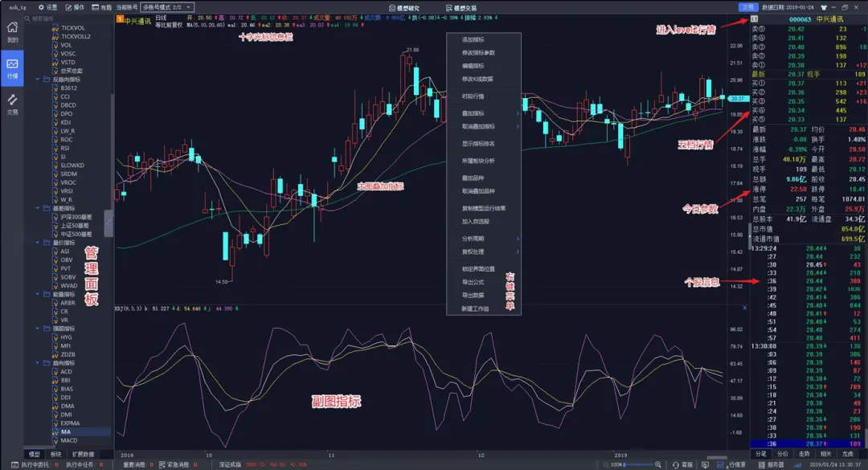This screenshot has width=868, height=470.
Task: Open 客服 headset icon in status bar
Action: [676, 464]
